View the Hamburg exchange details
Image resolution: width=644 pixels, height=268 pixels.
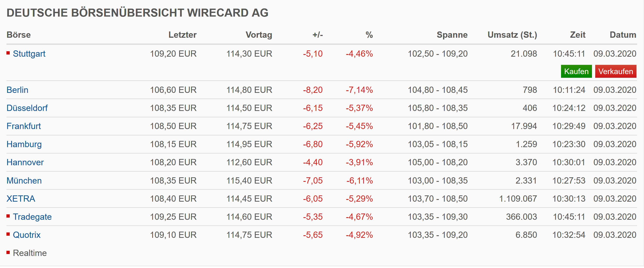tap(24, 144)
